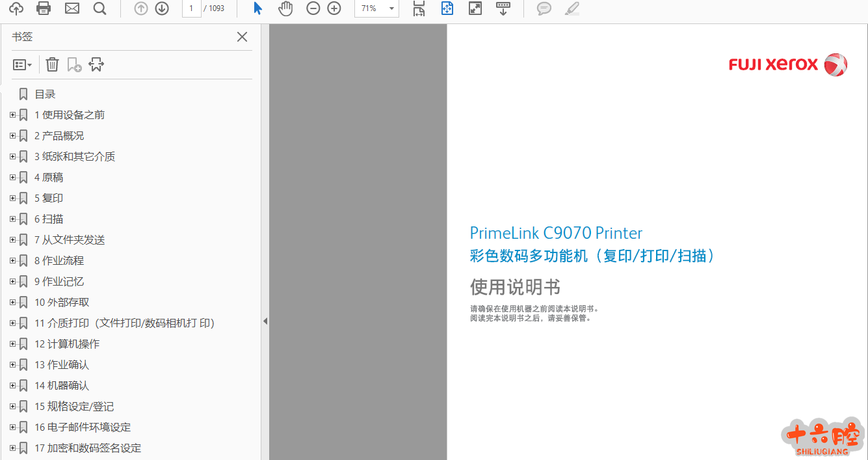Open the '目录' bookmark
The width and height of the screenshot is (868, 460).
click(45, 94)
